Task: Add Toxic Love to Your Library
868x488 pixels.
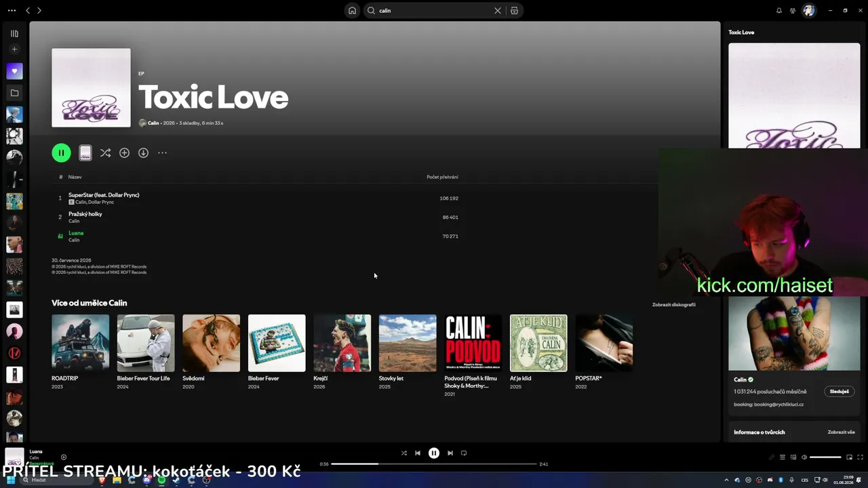Action: (x=124, y=153)
